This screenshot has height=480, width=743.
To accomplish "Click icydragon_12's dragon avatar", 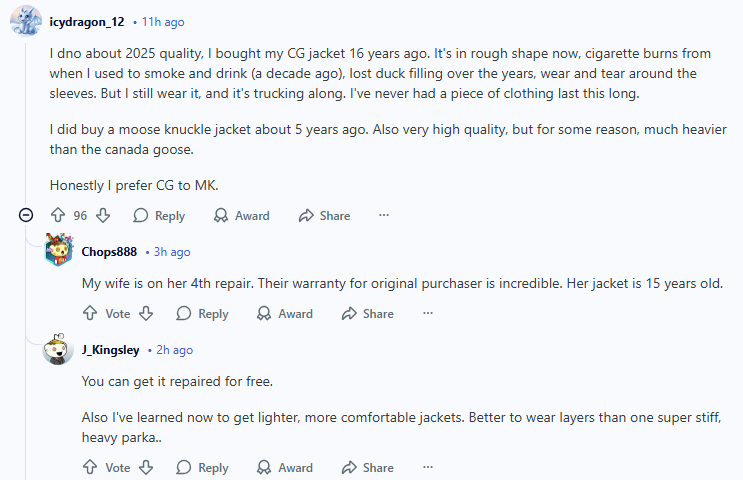I will click(x=26, y=21).
